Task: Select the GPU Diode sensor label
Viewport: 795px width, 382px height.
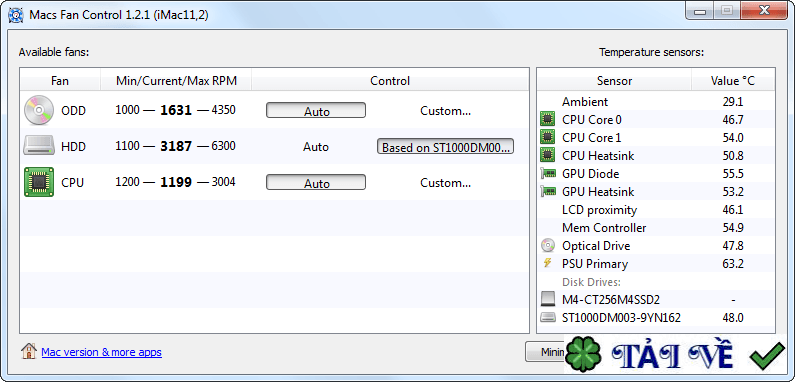Action: pos(591,173)
